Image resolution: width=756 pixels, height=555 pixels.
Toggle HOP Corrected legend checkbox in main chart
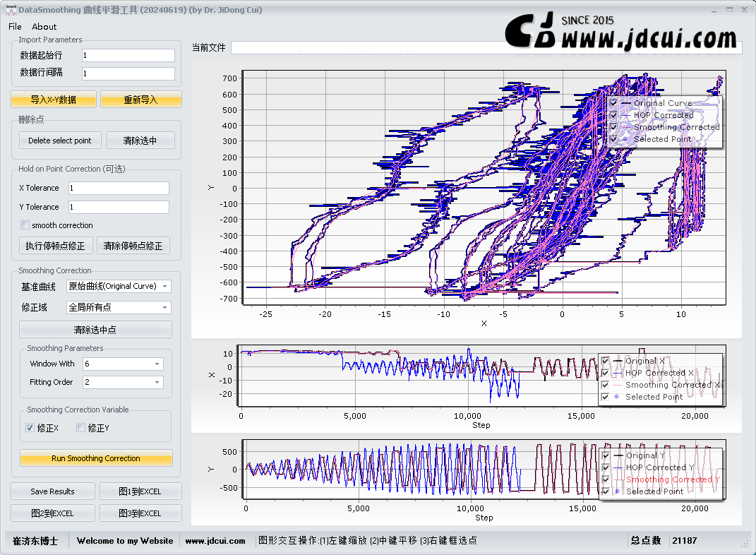(x=614, y=115)
